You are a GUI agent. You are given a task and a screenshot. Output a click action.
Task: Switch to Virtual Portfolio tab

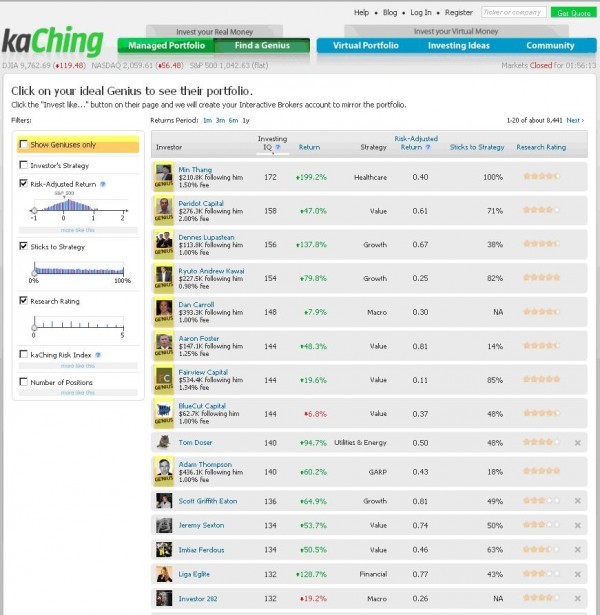365,45
